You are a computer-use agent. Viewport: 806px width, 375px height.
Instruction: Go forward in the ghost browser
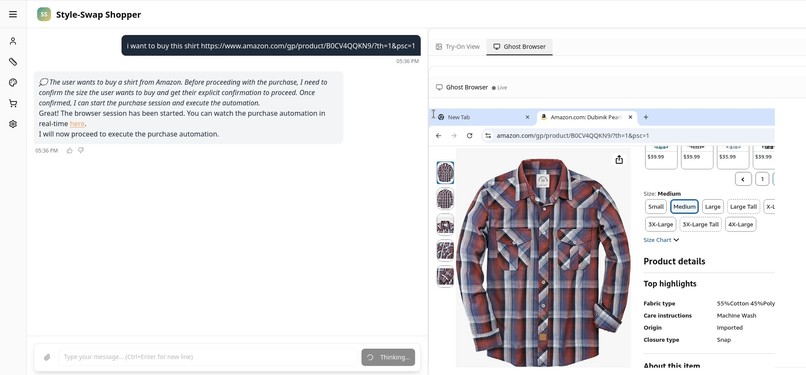pyautogui.click(x=454, y=136)
